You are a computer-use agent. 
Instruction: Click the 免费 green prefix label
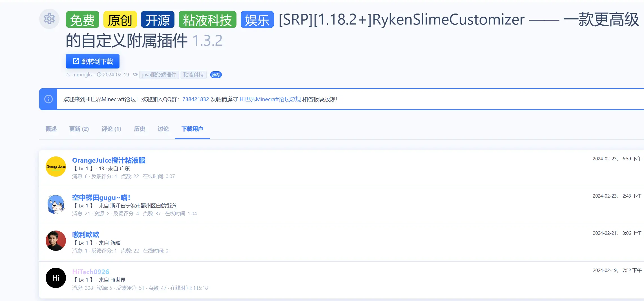[x=82, y=20]
